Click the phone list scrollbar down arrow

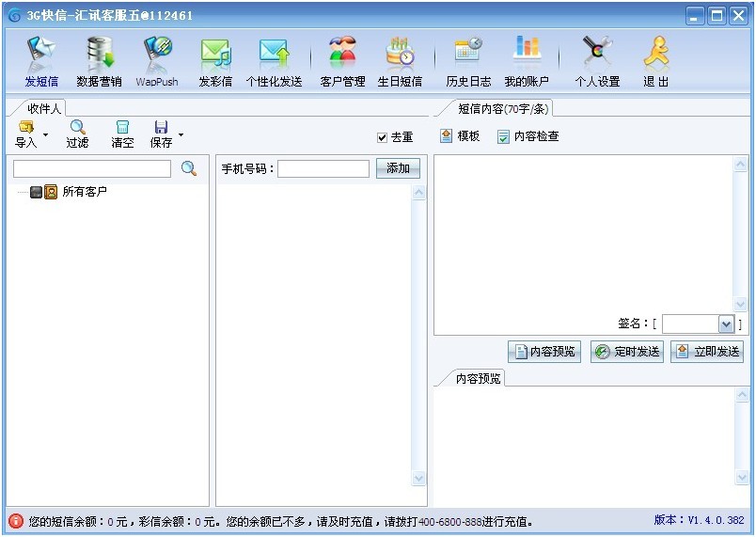(x=418, y=478)
